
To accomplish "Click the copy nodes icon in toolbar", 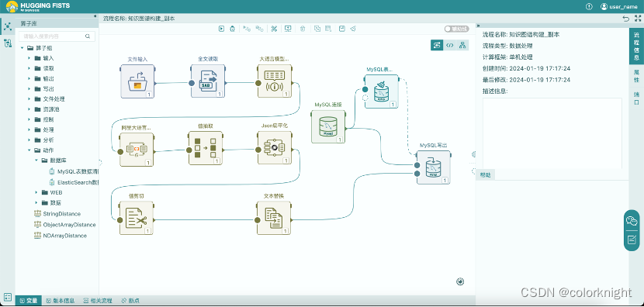I will pos(317,29).
